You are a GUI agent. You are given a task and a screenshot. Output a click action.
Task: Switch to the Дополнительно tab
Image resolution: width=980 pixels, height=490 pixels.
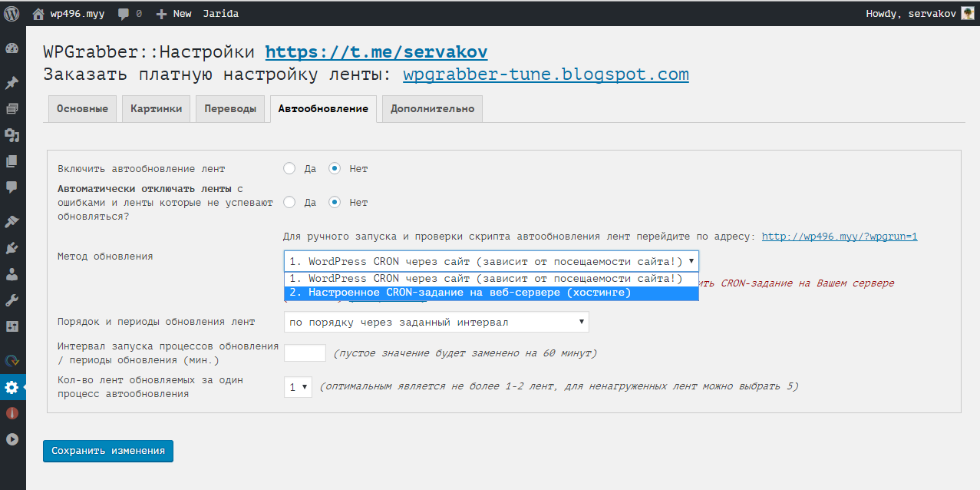click(x=432, y=109)
